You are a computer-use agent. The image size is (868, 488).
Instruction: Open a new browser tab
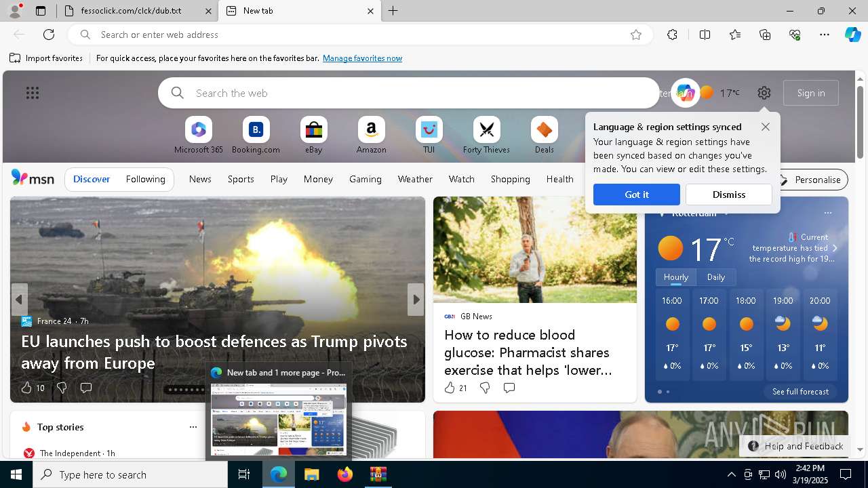click(x=393, y=11)
